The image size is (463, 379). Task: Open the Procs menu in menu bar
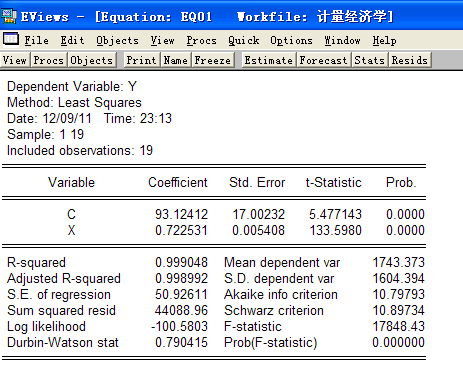(x=201, y=40)
